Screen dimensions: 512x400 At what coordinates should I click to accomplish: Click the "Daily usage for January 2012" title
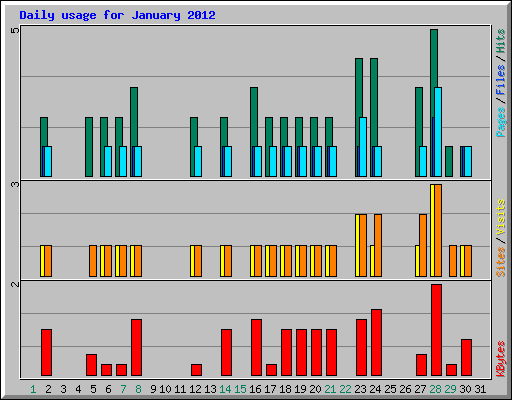coord(117,15)
